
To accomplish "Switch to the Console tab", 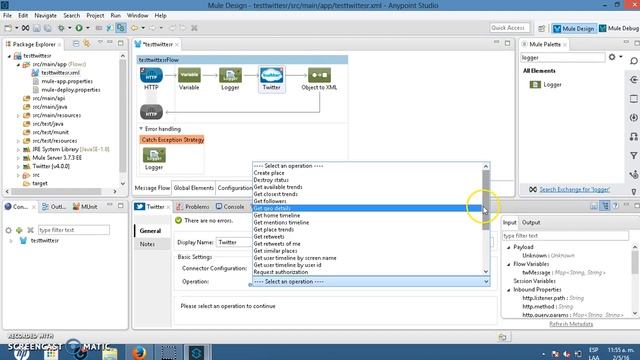I will click(x=230, y=207).
